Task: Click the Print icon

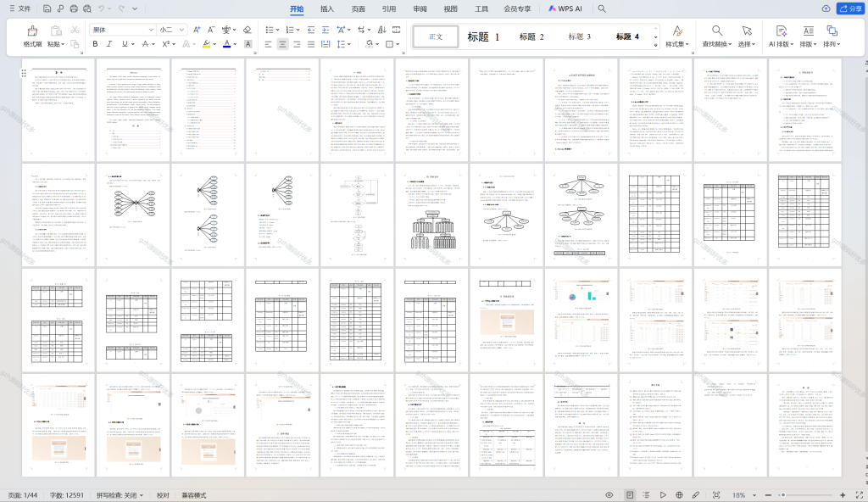Action: click(74, 8)
